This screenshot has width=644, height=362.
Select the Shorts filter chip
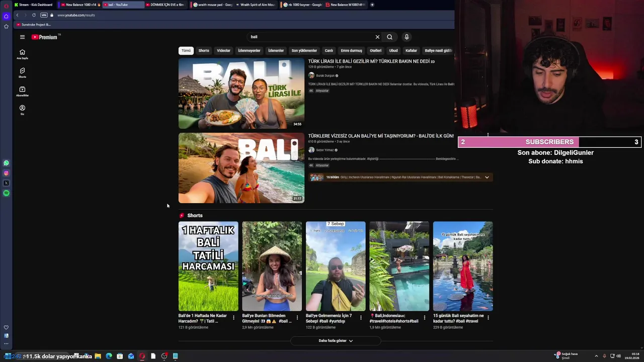point(204,50)
